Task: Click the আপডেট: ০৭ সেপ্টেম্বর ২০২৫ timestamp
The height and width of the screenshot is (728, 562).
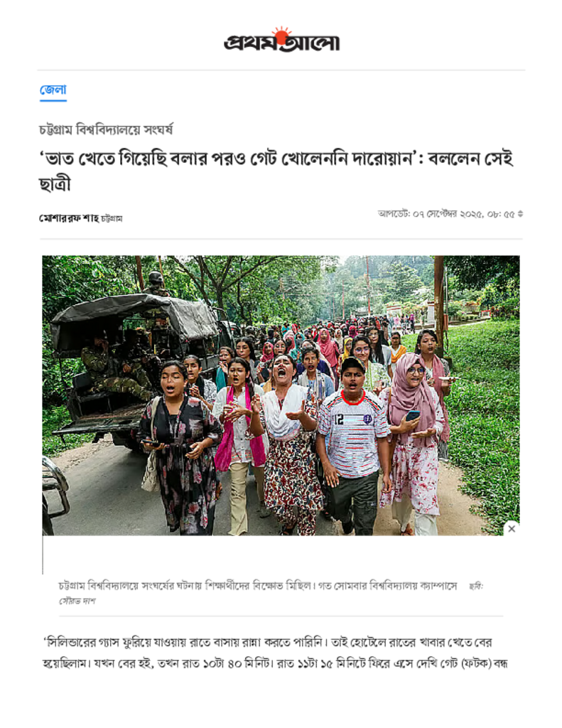Action: (446, 214)
